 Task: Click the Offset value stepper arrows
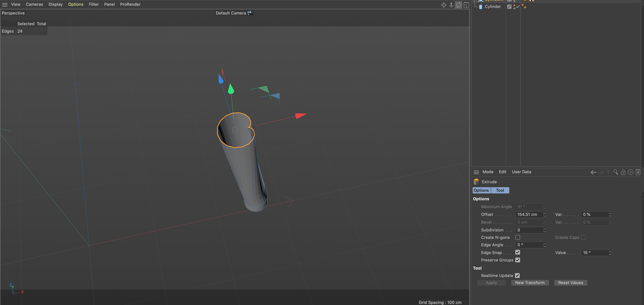(544, 215)
